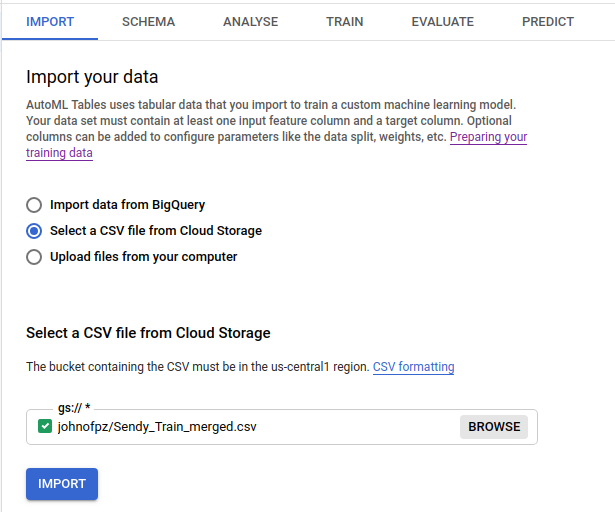The height and width of the screenshot is (512, 615).
Task: Open the PREDICT tab
Action: (548, 21)
